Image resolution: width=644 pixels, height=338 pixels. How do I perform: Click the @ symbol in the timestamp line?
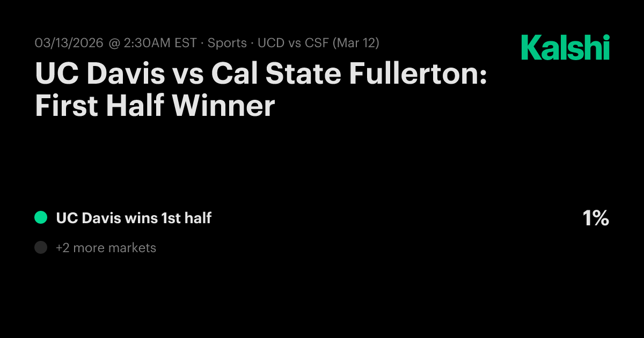(x=114, y=43)
